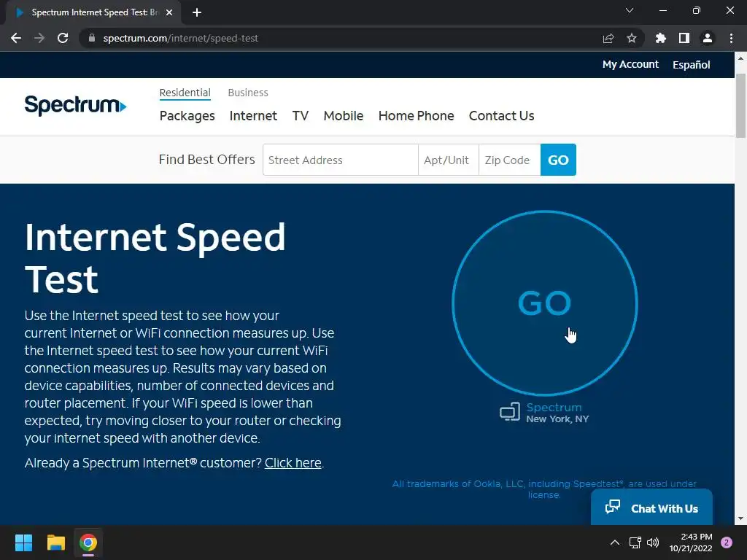The width and height of the screenshot is (747, 560).
Task: Open the Chrome three-dot menu
Action: 731,38
